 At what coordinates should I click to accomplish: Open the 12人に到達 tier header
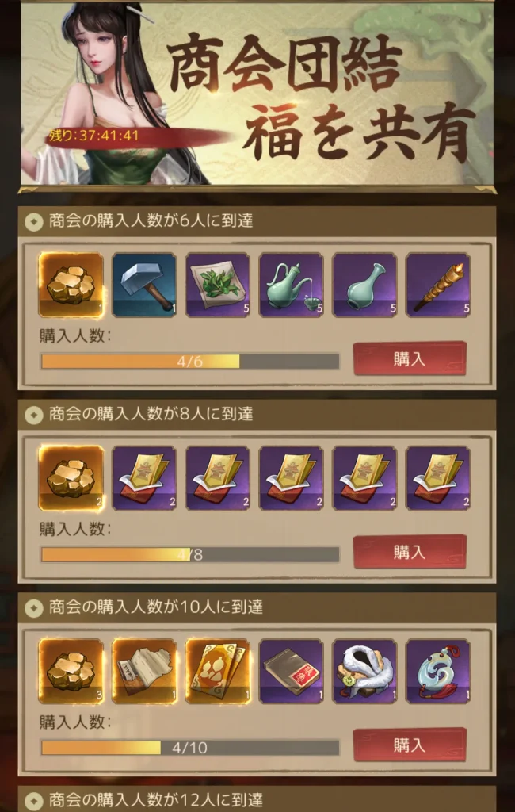point(257,799)
